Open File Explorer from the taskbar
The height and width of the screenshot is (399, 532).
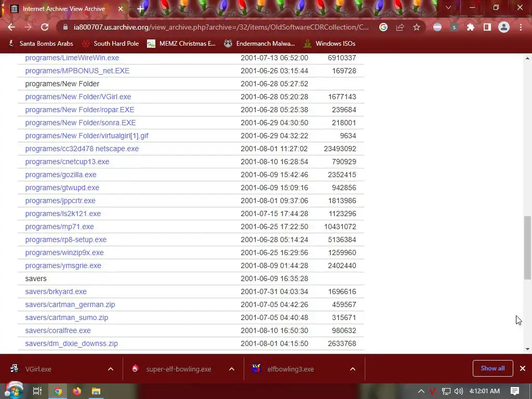pyautogui.click(x=96, y=391)
